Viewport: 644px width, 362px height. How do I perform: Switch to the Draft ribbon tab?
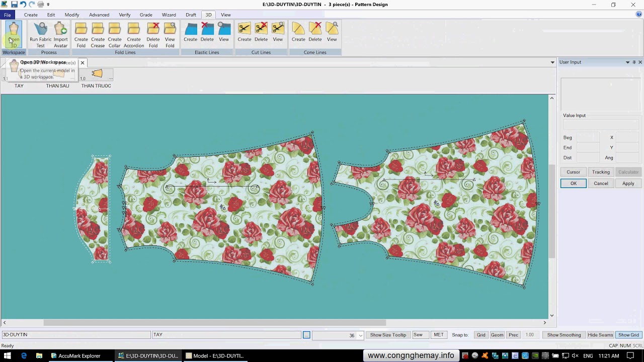191,15
